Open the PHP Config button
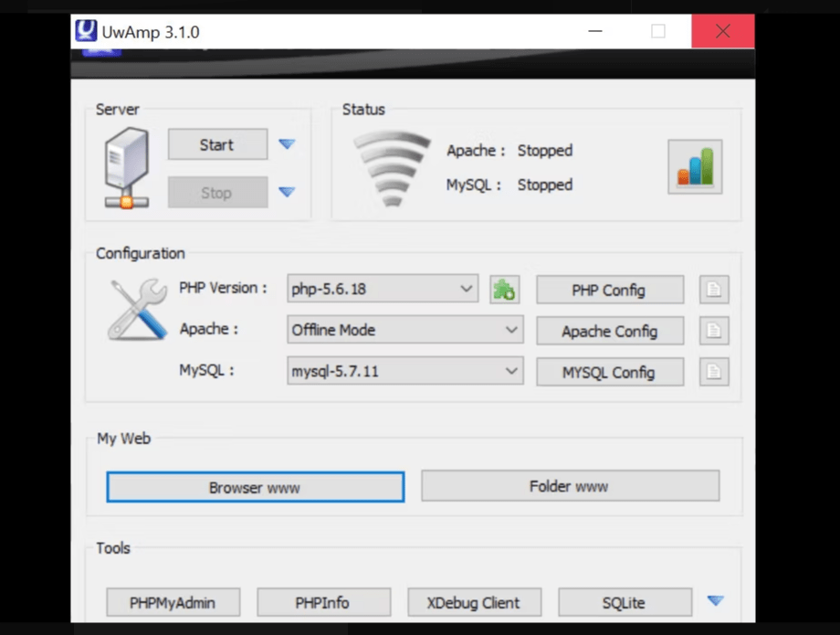The height and width of the screenshot is (635, 840). tap(609, 290)
